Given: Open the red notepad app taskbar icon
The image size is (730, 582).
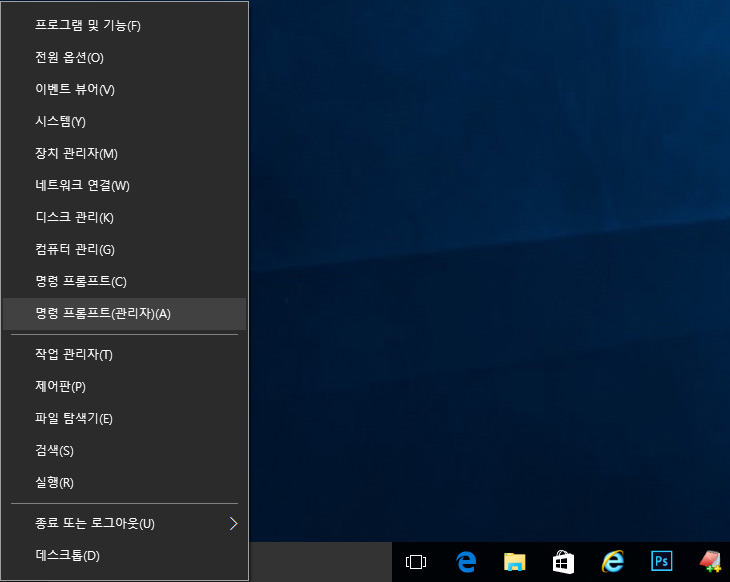Looking at the screenshot, I should [x=710, y=562].
